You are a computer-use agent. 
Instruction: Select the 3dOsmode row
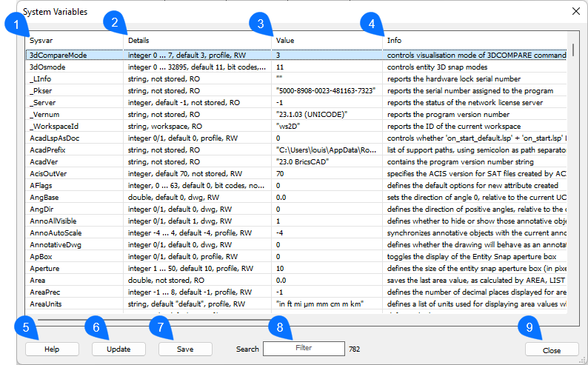point(44,67)
